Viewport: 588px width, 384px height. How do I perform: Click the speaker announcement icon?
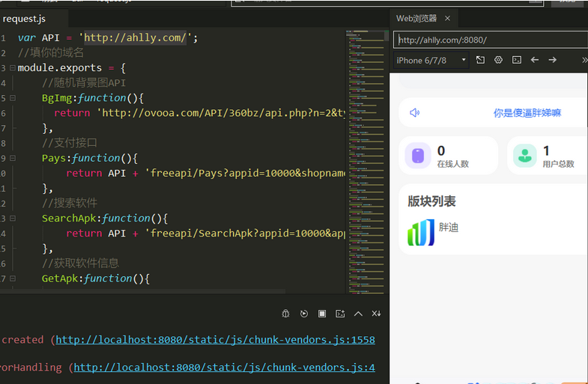(x=414, y=113)
